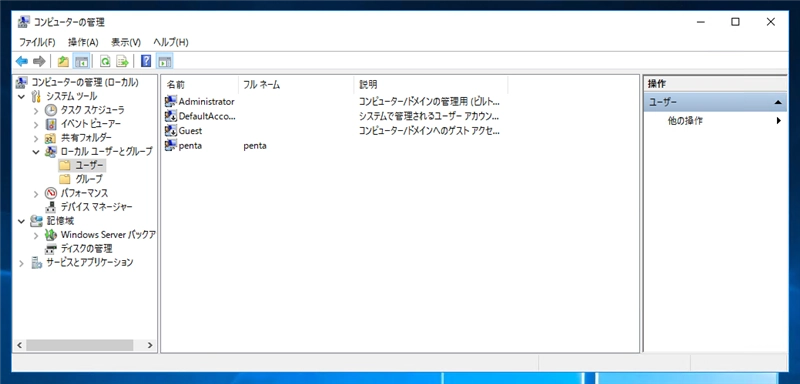Sort by the 名前 column header
The width and height of the screenshot is (800, 384).
pyautogui.click(x=200, y=85)
